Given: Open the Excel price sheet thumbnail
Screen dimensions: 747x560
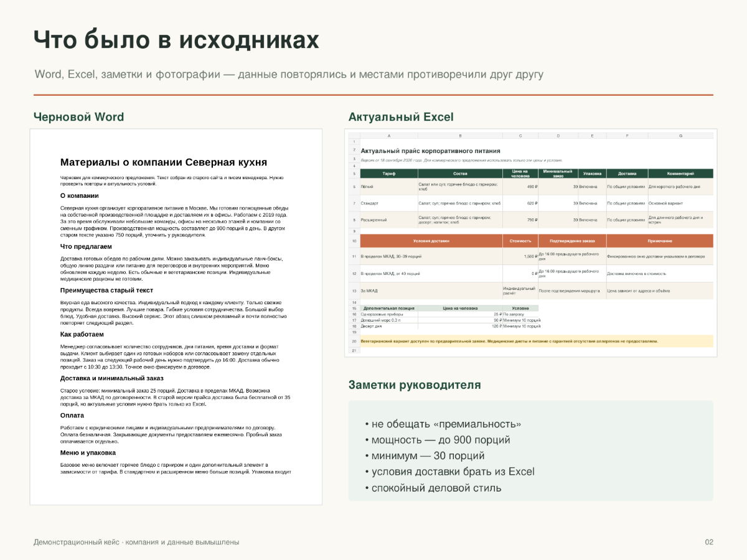Looking at the screenshot, I should pyautogui.click(x=530, y=243).
